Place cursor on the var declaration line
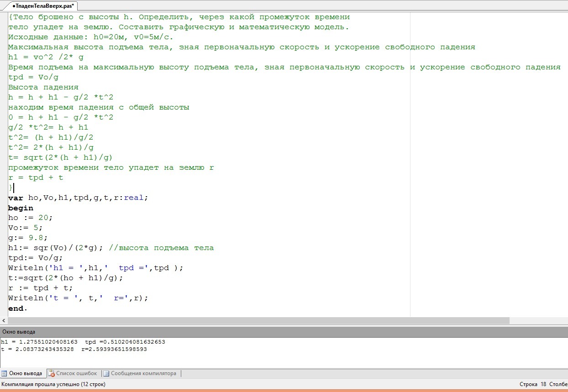The width and height of the screenshot is (568, 392). click(x=79, y=198)
